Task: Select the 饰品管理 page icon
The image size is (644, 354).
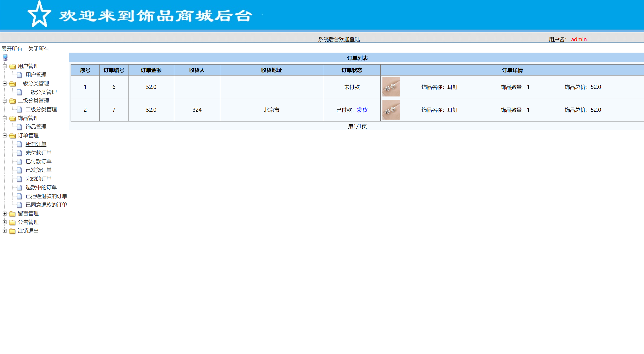Action: tap(20, 127)
